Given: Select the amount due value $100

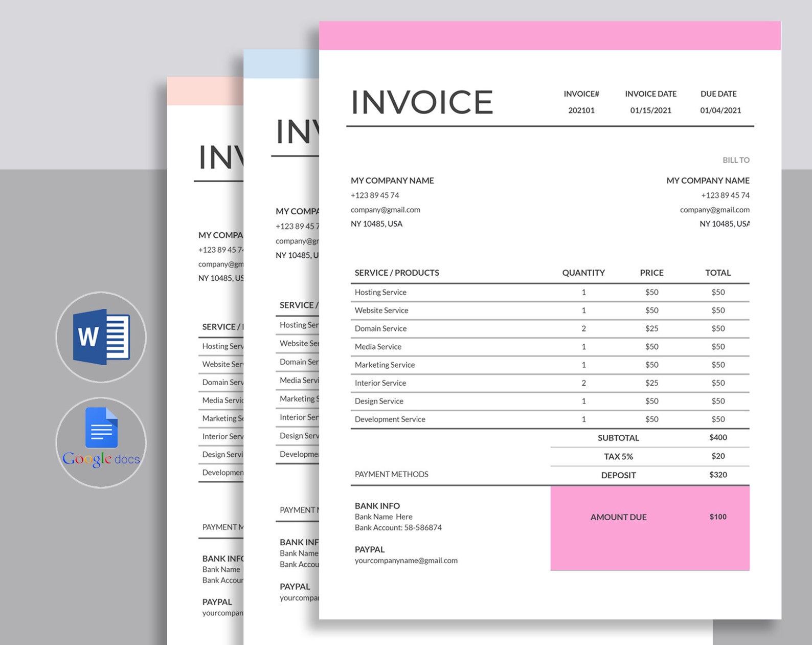Looking at the screenshot, I should point(718,517).
